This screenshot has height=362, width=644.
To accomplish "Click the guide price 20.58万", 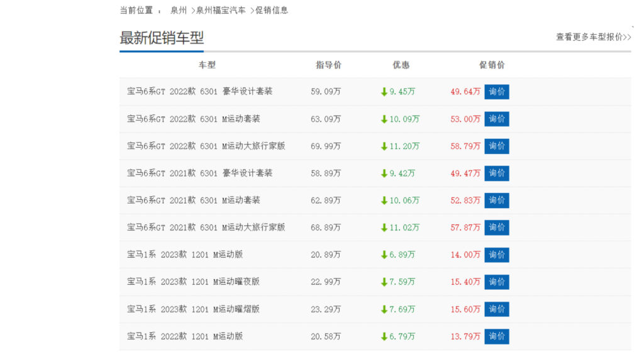I will point(326,337).
